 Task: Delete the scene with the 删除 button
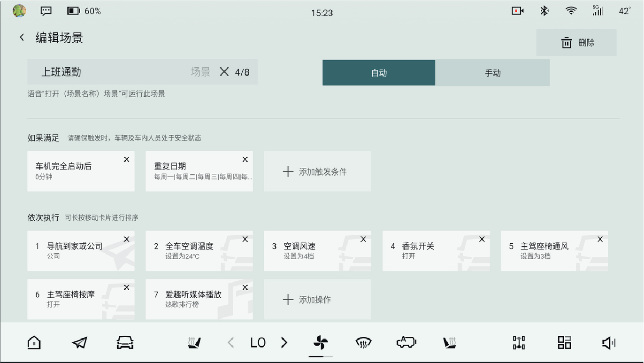pos(576,43)
